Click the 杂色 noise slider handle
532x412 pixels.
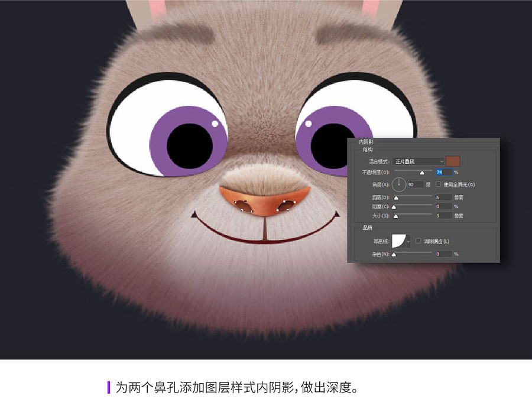pyautogui.click(x=394, y=255)
